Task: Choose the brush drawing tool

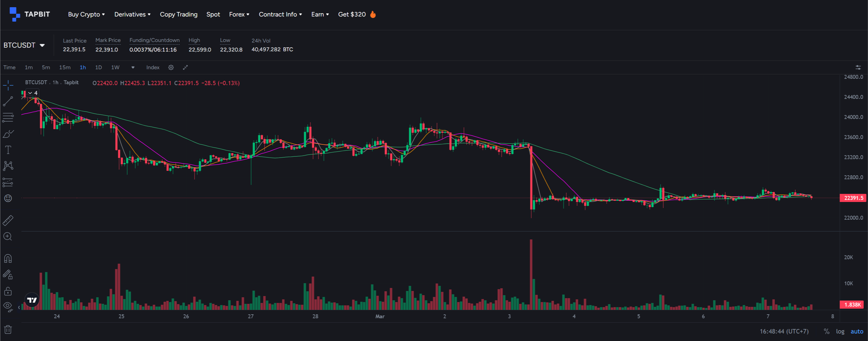Action: coord(8,134)
